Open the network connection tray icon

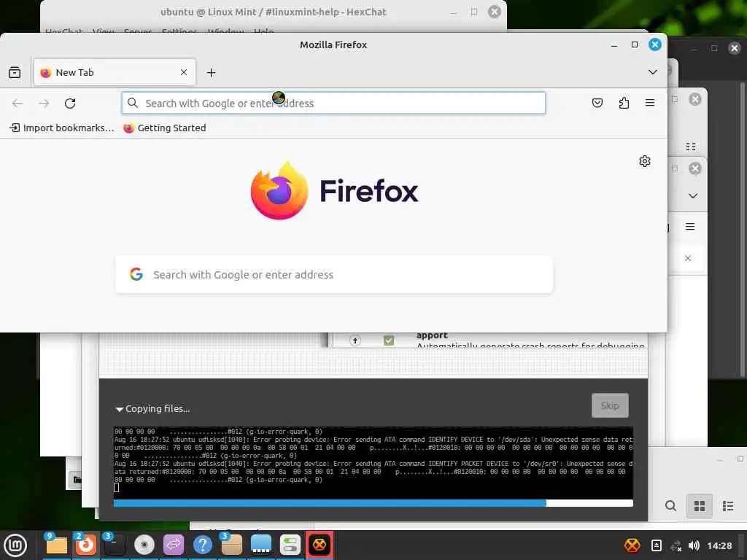pos(676,546)
